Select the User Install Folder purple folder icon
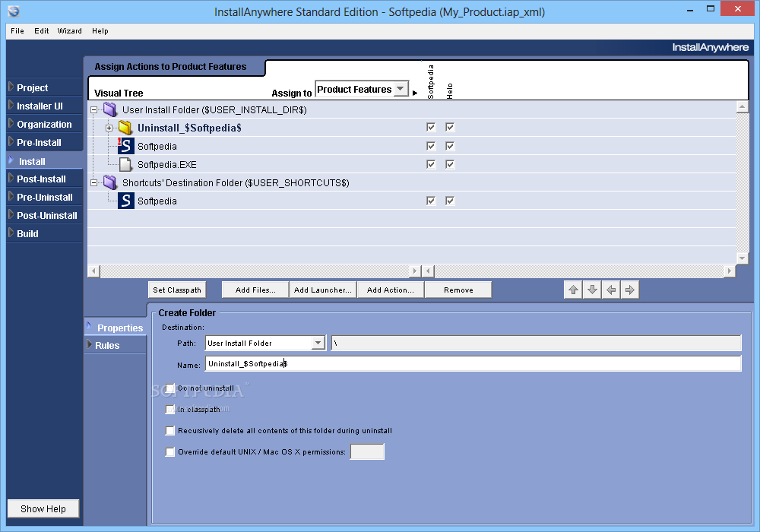This screenshot has width=760, height=532. 110,109
